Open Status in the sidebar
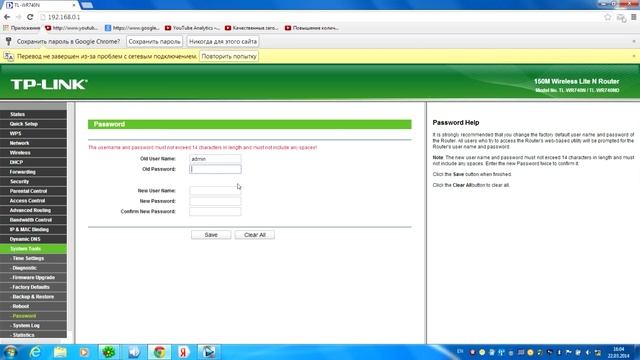This screenshot has height=360, width=640. click(x=33, y=114)
